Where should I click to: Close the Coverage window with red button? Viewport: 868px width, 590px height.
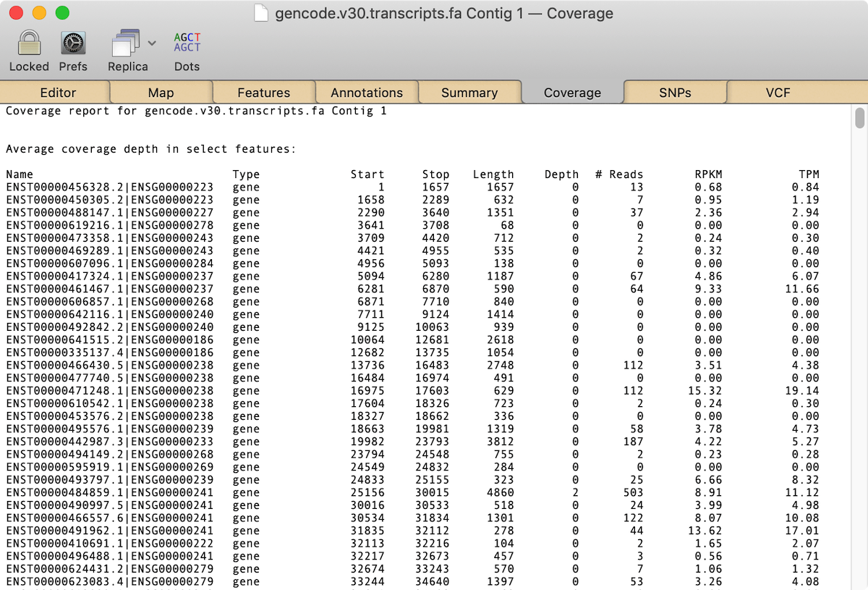click(16, 13)
